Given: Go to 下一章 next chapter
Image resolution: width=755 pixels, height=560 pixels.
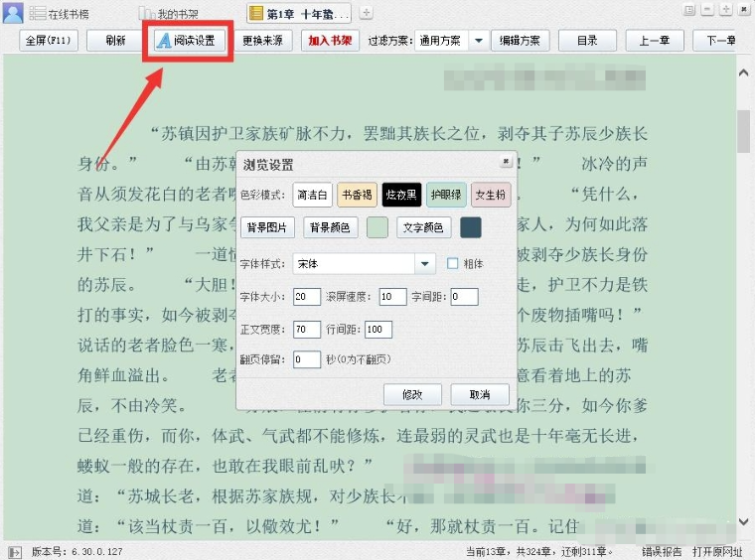Looking at the screenshot, I should (714, 40).
